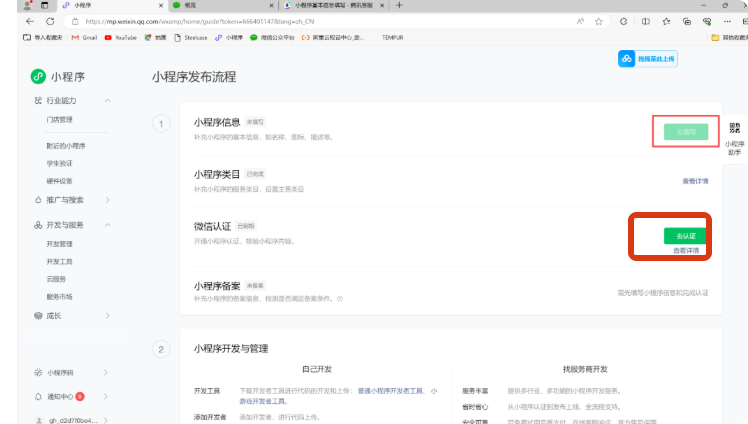Click the green 小程序 logo icon
748x424 pixels.
38,76
